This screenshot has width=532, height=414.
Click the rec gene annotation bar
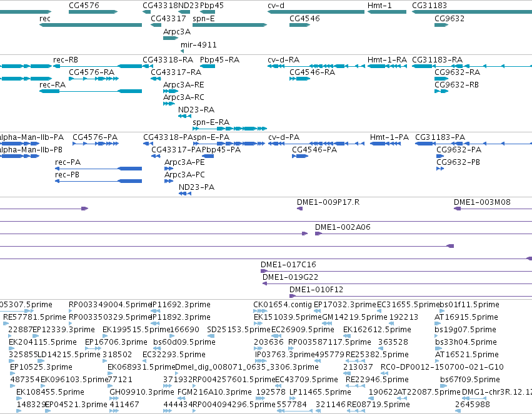click(91, 25)
